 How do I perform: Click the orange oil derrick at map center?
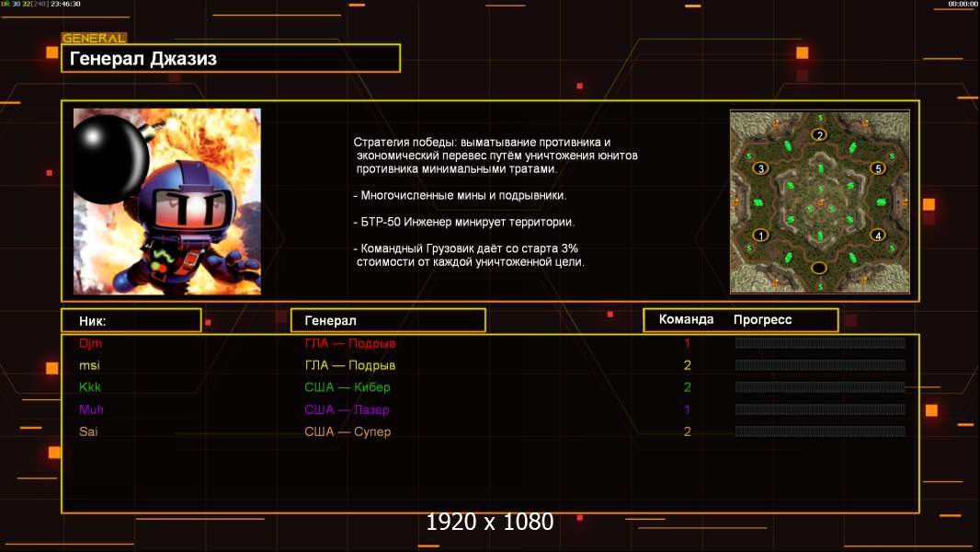tap(820, 202)
